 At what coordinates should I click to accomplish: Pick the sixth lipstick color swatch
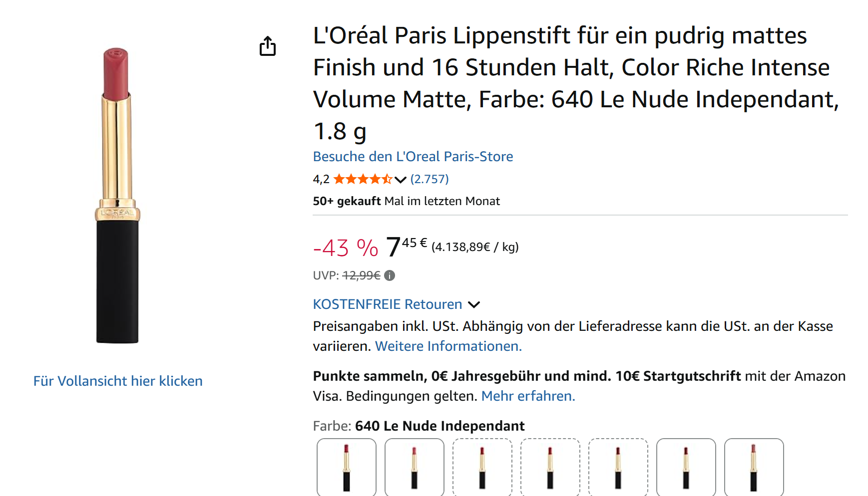tap(686, 467)
